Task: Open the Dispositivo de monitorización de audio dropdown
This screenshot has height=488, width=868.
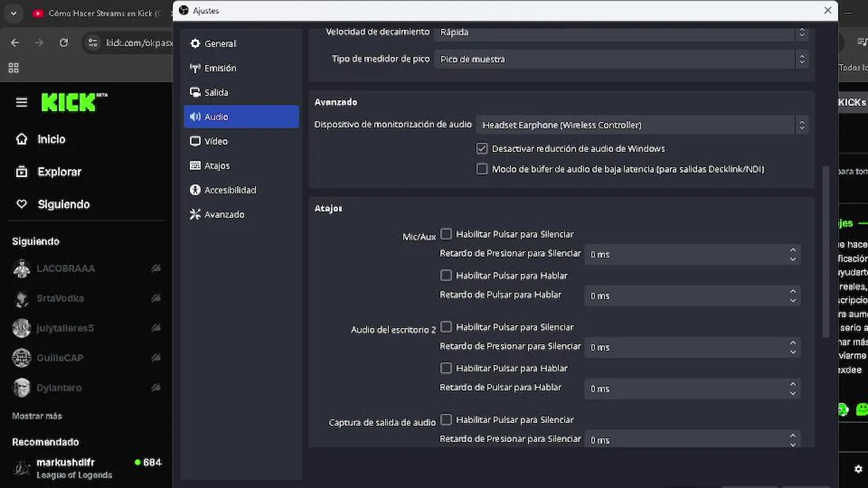Action: tap(642, 125)
